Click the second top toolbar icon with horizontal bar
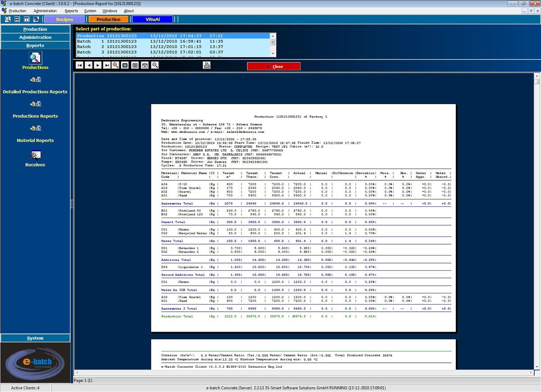The width and height of the screenshot is (541, 392). point(17,19)
